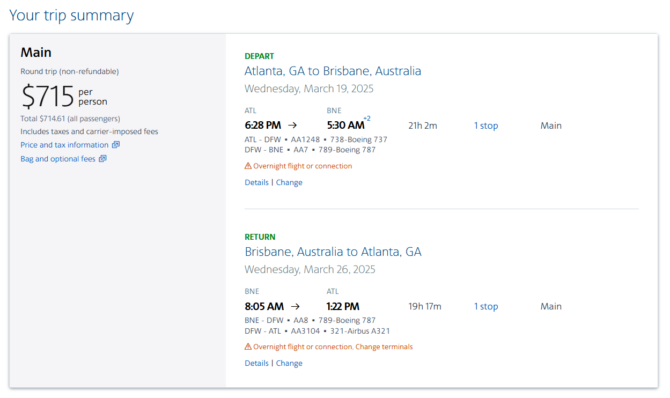The height and width of the screenshot is (398, 670).
Task: Select the Brisbane, Australia to Atlanta, GA heading
Action: (x=333, y=252)
